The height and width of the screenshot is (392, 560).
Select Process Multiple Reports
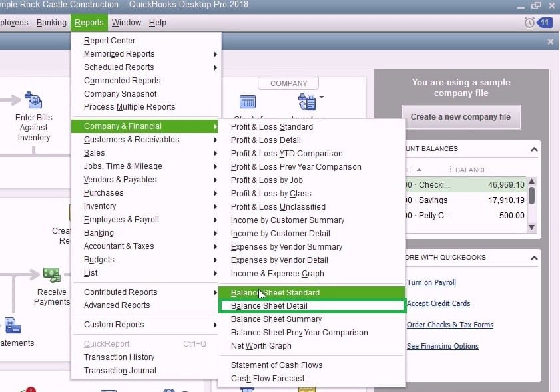pos(146,106)
